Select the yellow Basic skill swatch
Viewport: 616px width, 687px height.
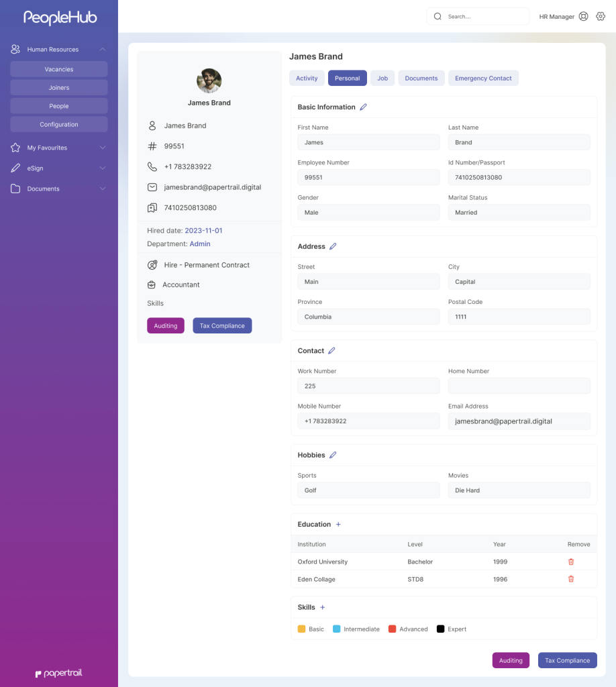[301, 629]
